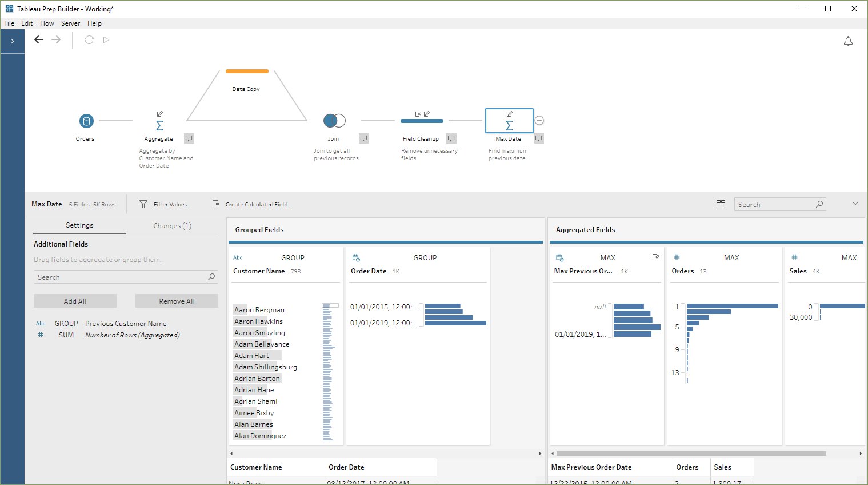Viewport: 868px width, 485px height.
Task: Click the Add All button
Action: pos(75,301)
